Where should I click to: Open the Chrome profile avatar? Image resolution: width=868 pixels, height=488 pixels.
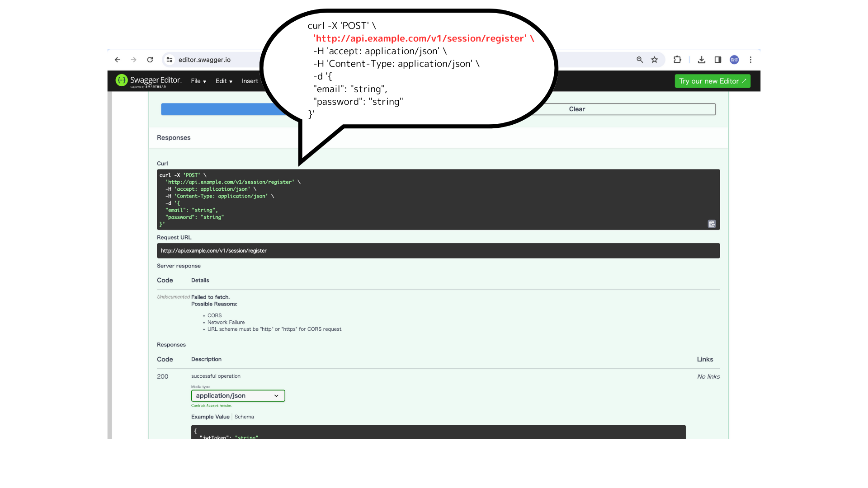734,59
